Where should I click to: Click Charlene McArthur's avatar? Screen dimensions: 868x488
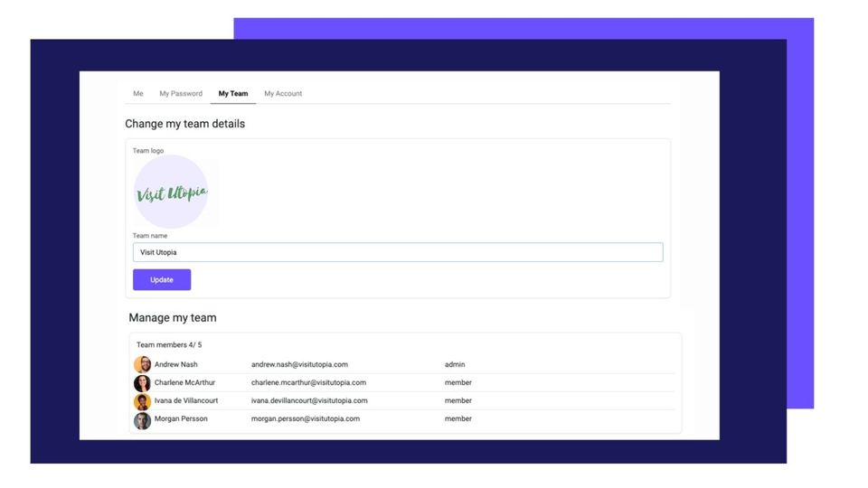coord(142,383)
